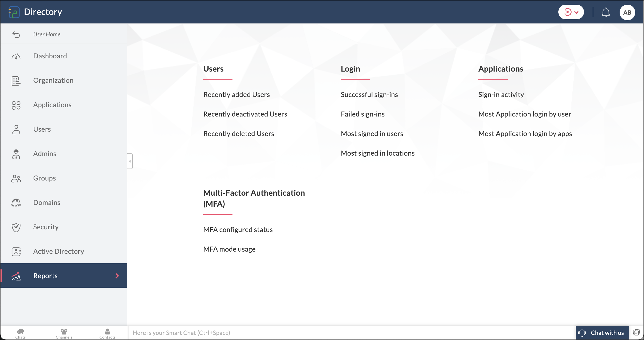This screenshot has height=340, width=644.
Task: Click the Admins person icon
Action: pyautogui.click(x=16, y=154)
